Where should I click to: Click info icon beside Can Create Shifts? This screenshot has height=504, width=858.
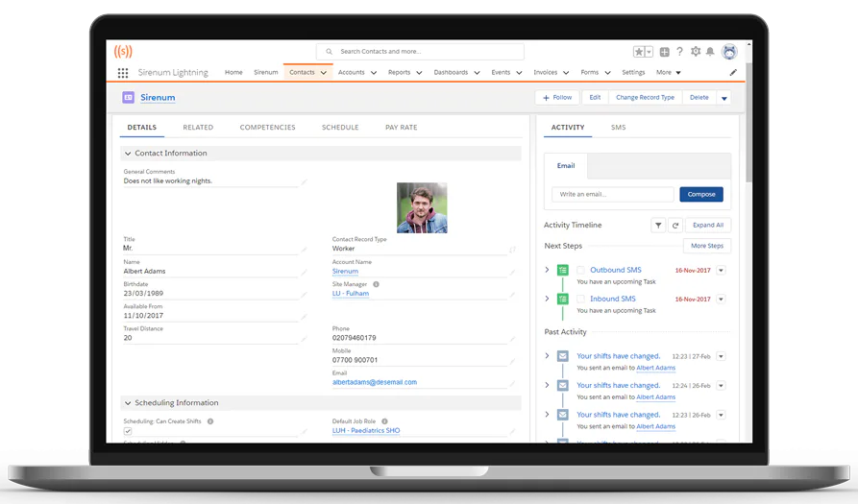pyautogui.click(x=210, y=421)
